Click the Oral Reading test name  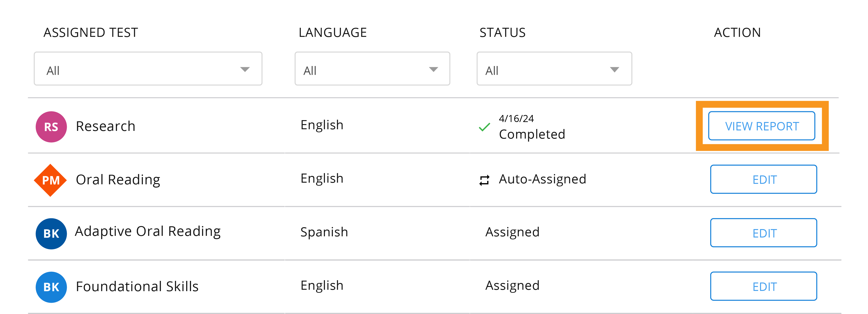[x=118, y=180]
